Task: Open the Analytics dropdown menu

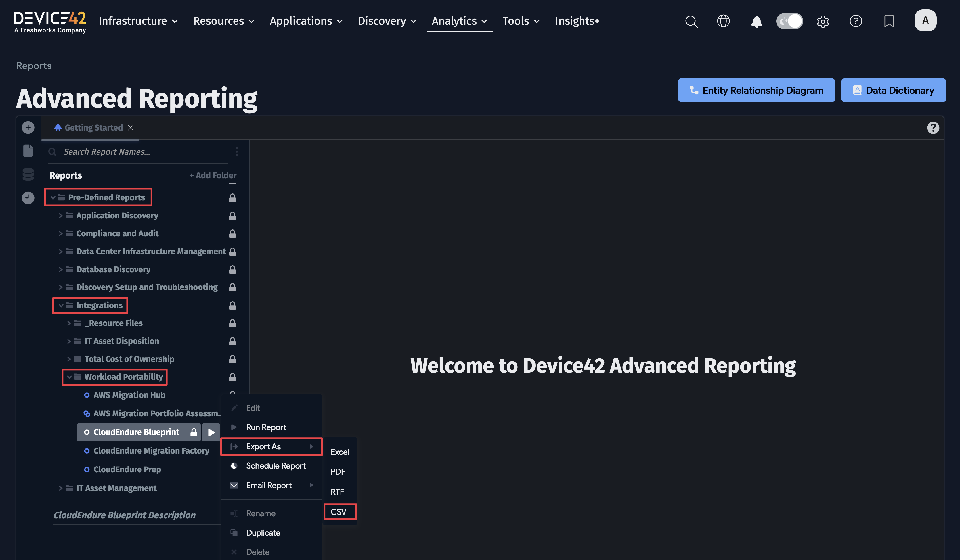Action: [459, 21]
